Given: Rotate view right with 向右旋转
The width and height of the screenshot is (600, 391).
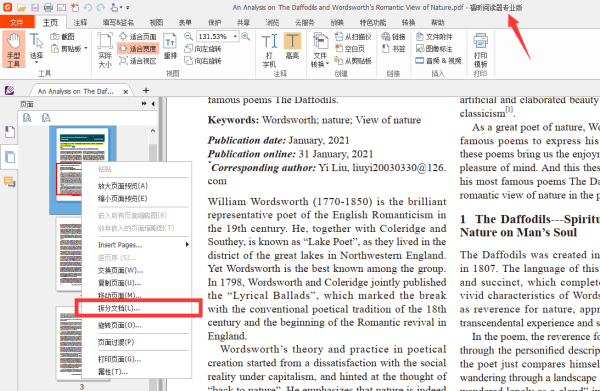Looking at the screenshot, I should [x=203, y=60].
